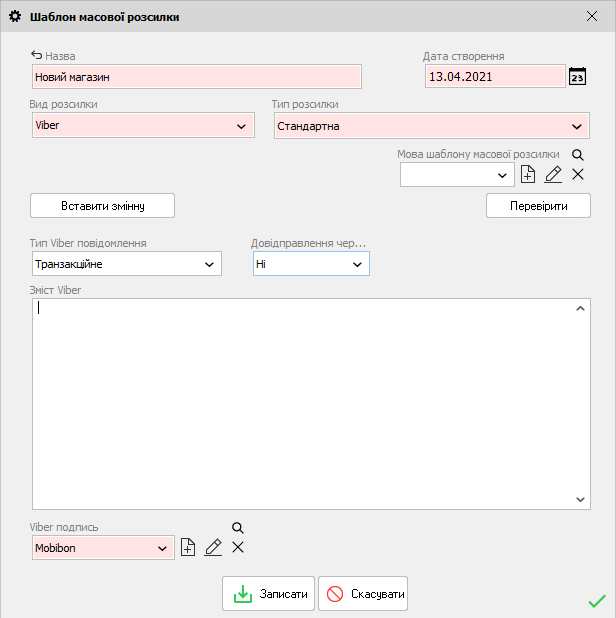The height and width of the screenshot is (618, 616).
Task: Open the Довідправлення Ні dropdown
Action: tap(357, 264)
